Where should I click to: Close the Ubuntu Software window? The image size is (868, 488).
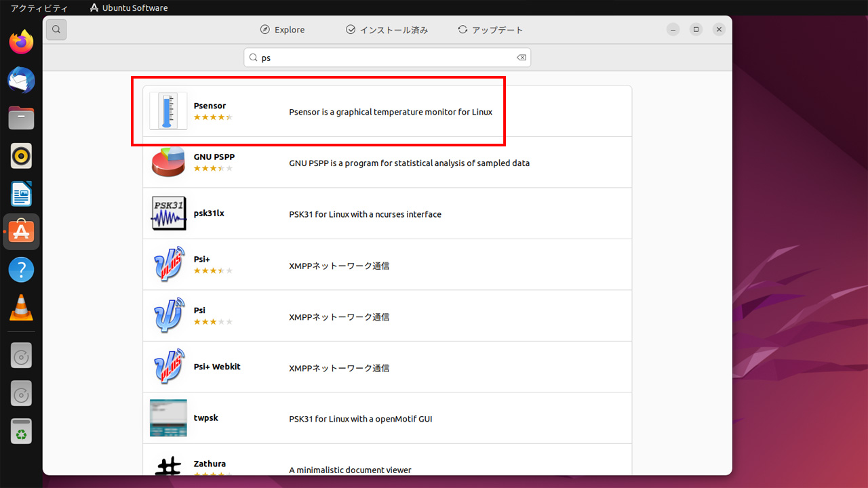[x=719, y=29]
